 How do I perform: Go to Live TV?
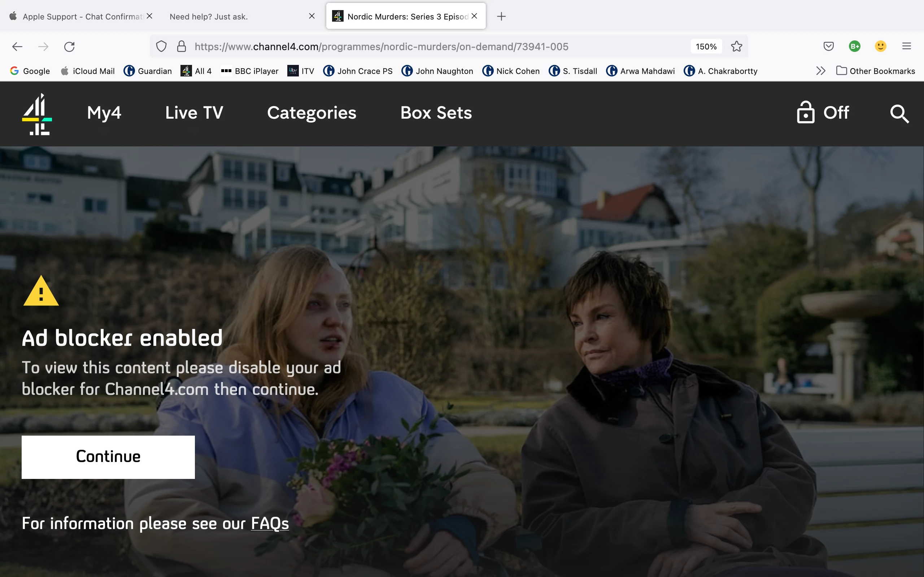[x=194, y=113]
